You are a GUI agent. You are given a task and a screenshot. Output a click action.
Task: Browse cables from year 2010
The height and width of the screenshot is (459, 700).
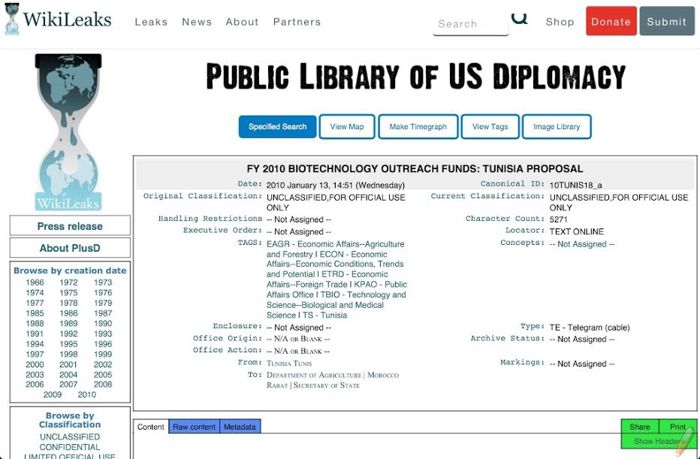point(87,394)
